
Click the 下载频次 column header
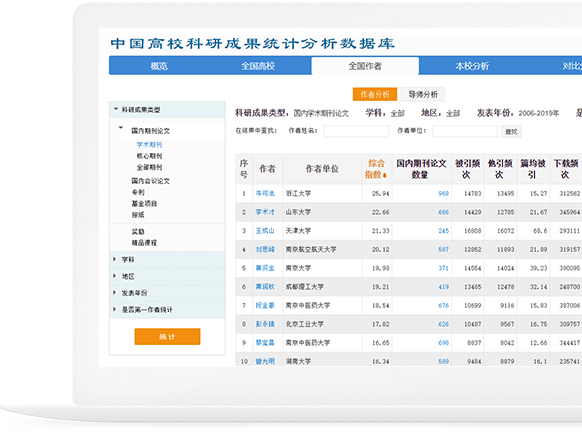[x=565, y=169]
